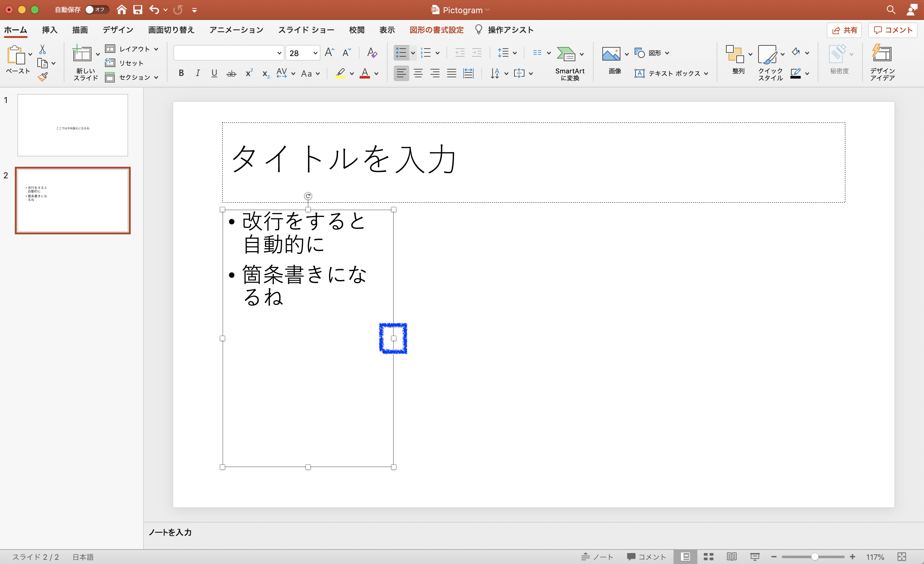Image resolution: width=924 pixels, height=564 pixels.
Task: Toggle underline formatting
Action: [x=214, y=73]
